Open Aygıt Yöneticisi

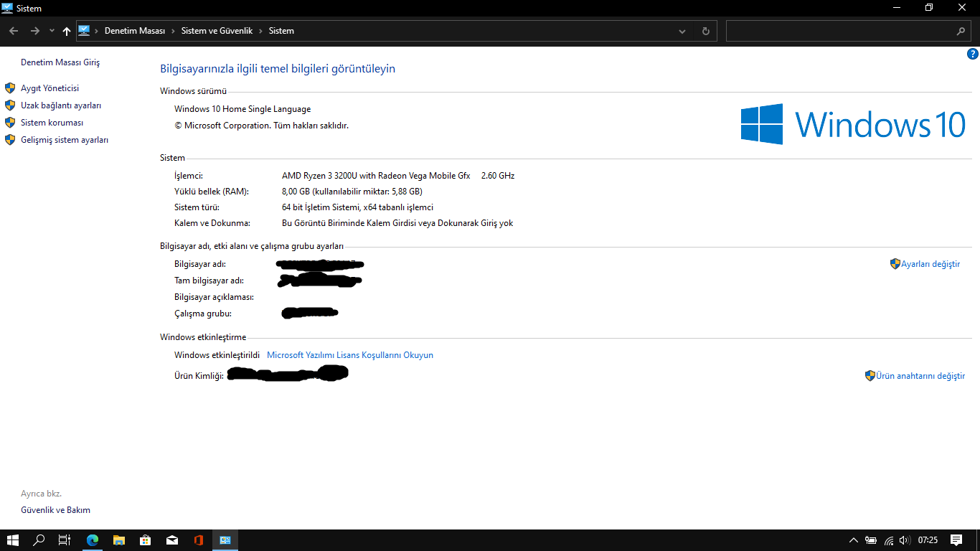tap(50, 88)
